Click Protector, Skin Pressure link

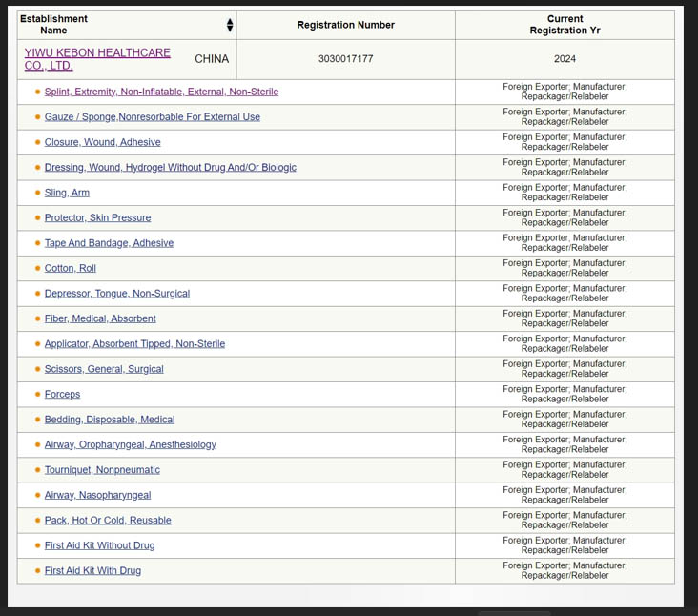(x=97, y=218)
